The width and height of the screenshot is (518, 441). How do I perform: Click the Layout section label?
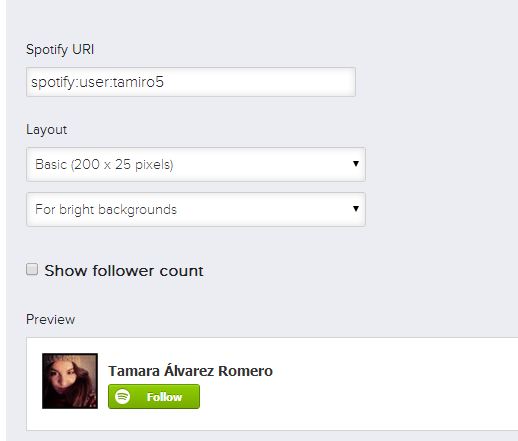point(47,130)
